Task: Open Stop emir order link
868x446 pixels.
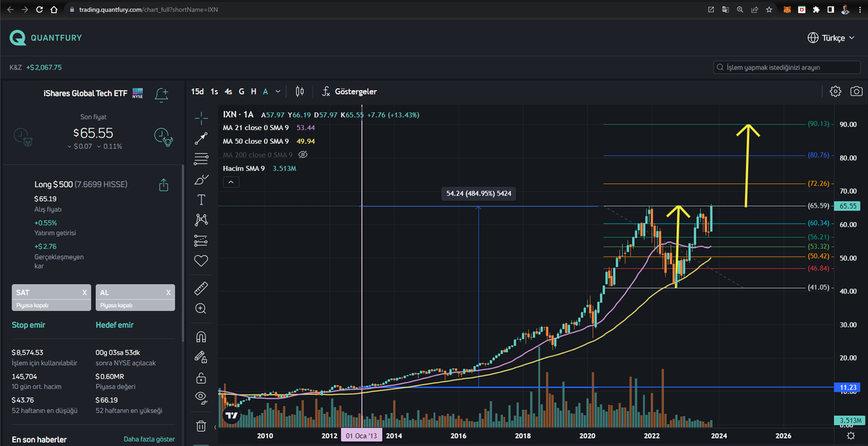Action: point(29,325)
